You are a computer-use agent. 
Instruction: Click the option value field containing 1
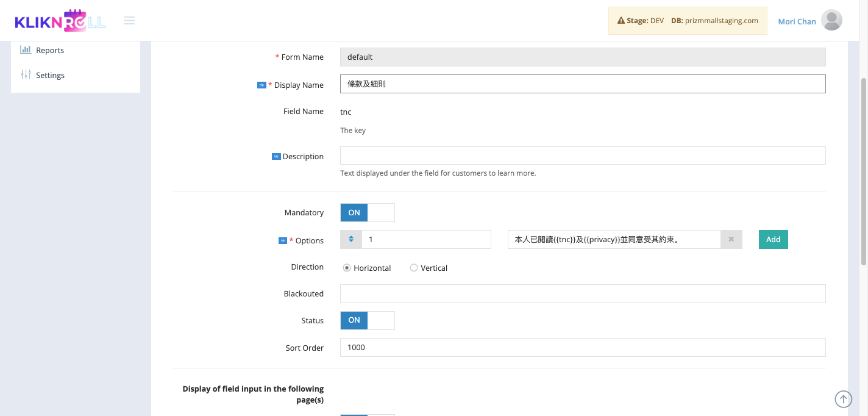pos(426,239)
